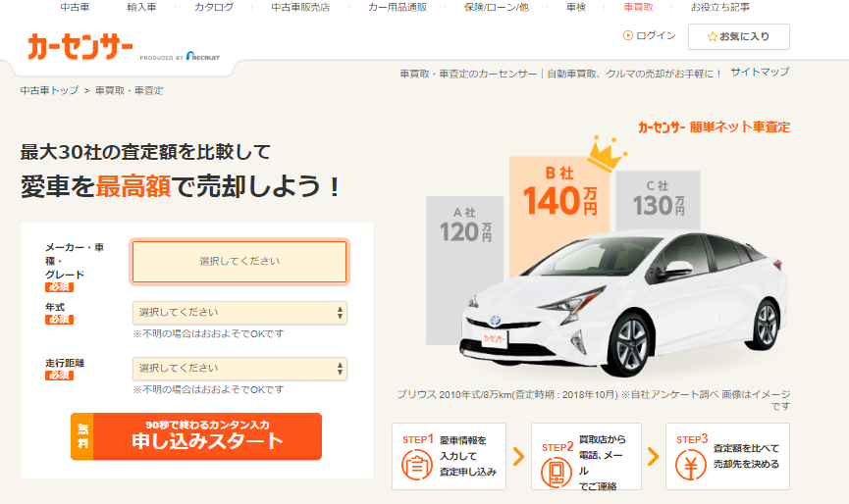
Task: Open the カタログ menu item
Action: click(214, 7)
